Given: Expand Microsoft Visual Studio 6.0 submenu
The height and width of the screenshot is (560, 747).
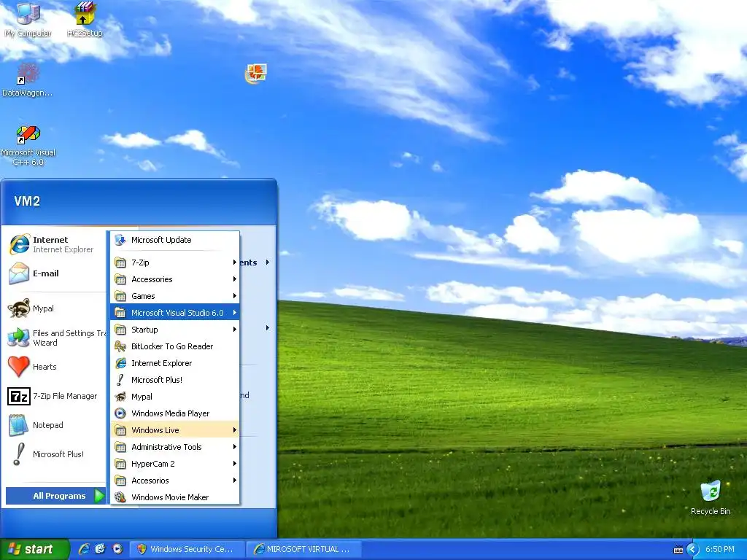Looking at the screenshot, I should [175, 312].
